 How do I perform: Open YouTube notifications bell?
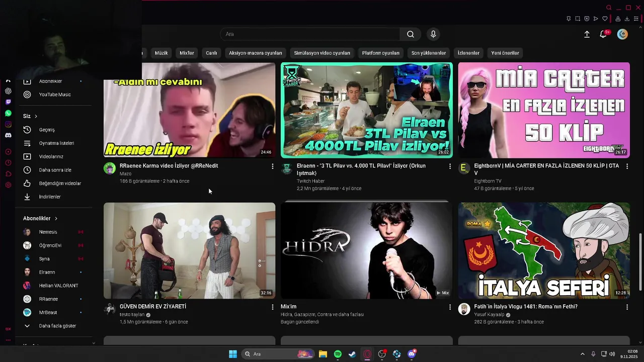pyautogui.click(x=603, y=34)
